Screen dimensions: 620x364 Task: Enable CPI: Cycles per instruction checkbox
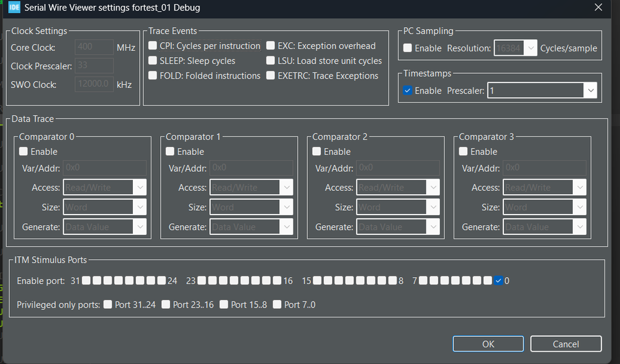point(153,46)
